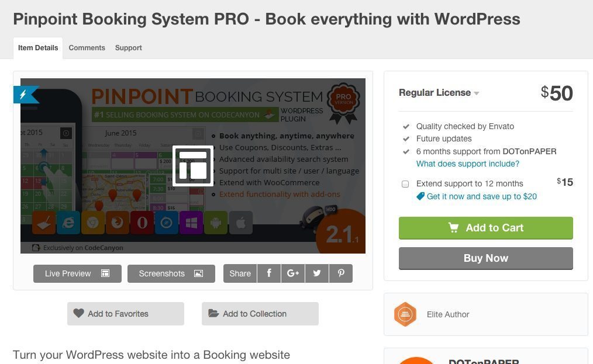Share on Google Plus icon
This screenshot has width=593, height=364.
click(x=293, y=273)
